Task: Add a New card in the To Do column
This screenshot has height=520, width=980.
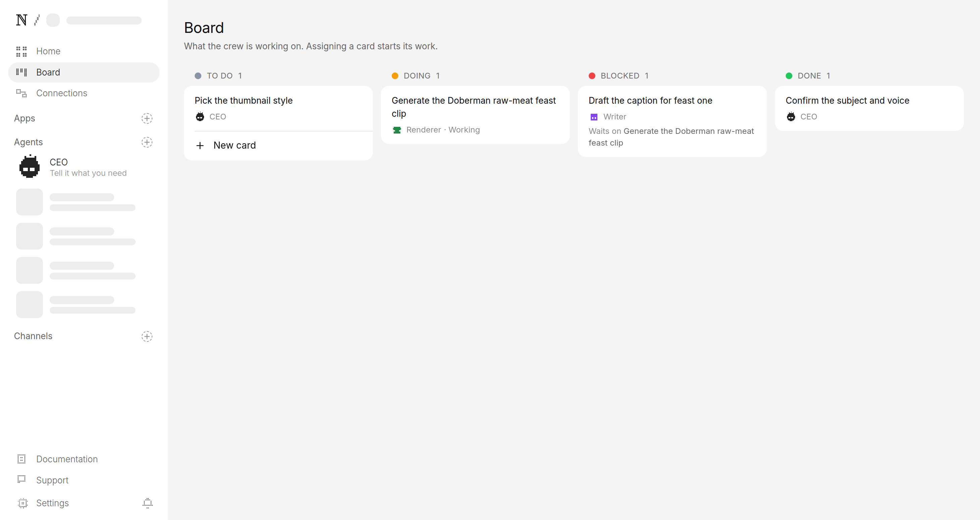Action: click(x=278, y=146)
